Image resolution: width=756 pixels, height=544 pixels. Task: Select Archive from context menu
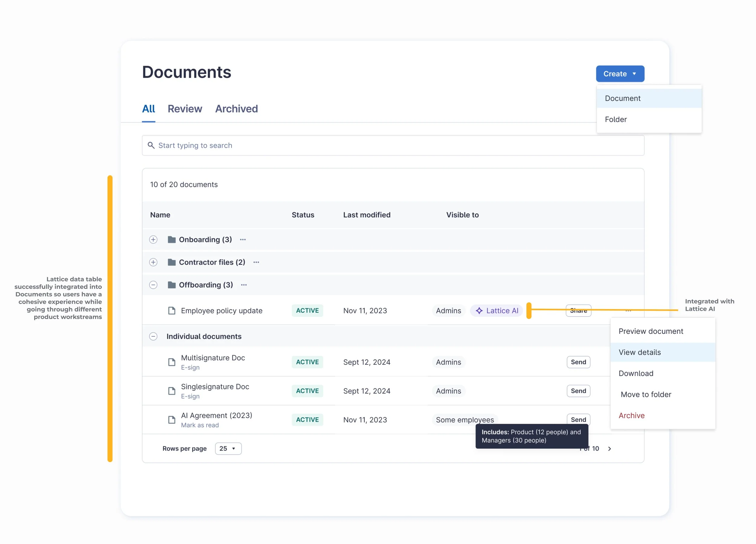(x=663, y=416)
